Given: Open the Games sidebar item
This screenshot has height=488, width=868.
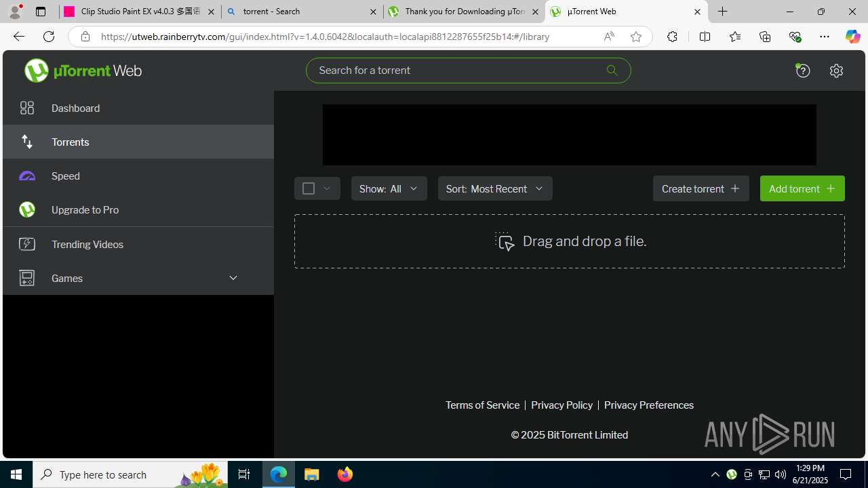Looking at the screenshot, I should coord(138,278).
